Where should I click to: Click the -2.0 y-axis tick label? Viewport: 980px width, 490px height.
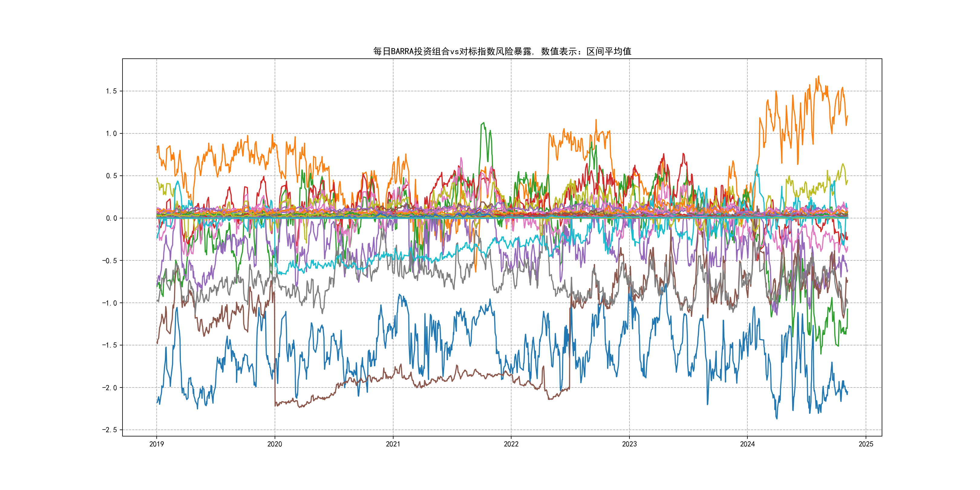point(109,388)
